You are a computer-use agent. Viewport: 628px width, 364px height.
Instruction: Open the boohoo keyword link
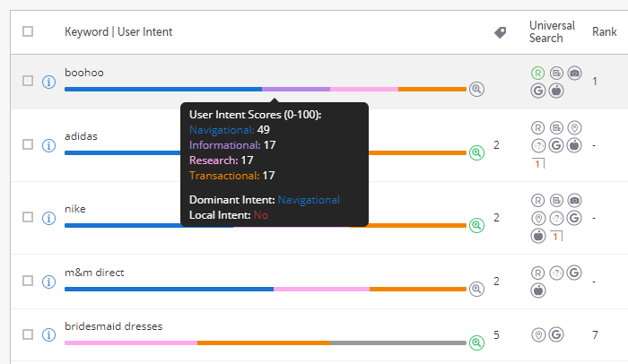click(84, 73)
